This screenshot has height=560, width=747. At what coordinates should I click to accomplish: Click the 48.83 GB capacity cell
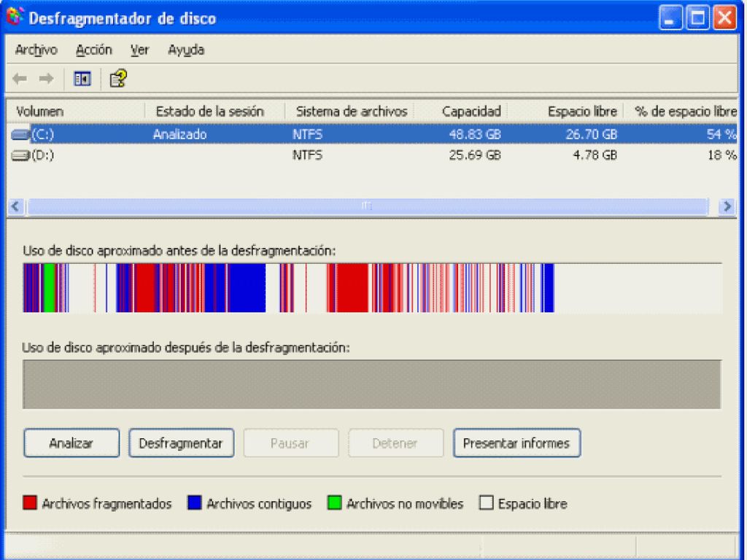(x=475, y=135)
